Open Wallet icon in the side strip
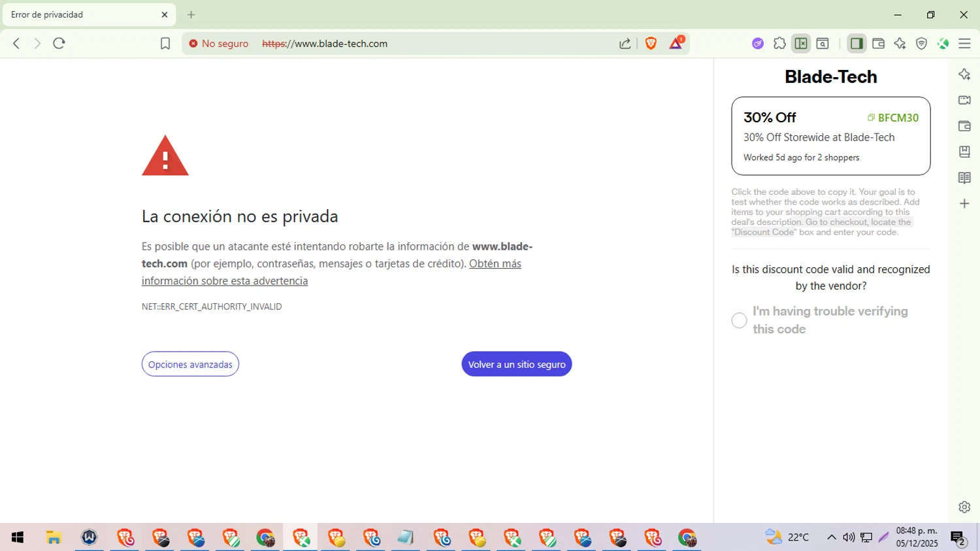 (x=964, y=126)
